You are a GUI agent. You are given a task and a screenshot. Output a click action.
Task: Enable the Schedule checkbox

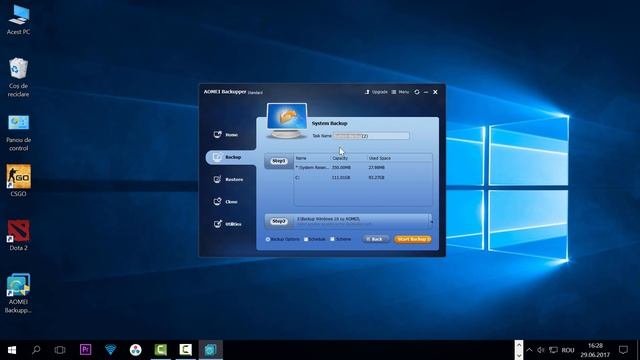306,239
